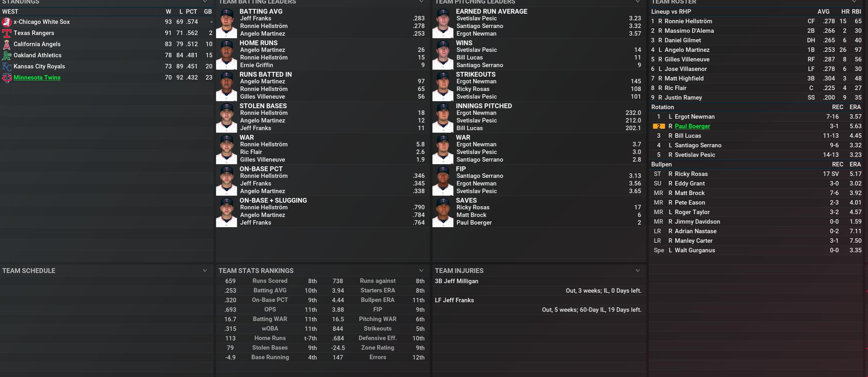Image resolution: width=868 pixels, height=377 pixels.
Task: Click the Chicago White Sox logo
Action: coord(6,22)
